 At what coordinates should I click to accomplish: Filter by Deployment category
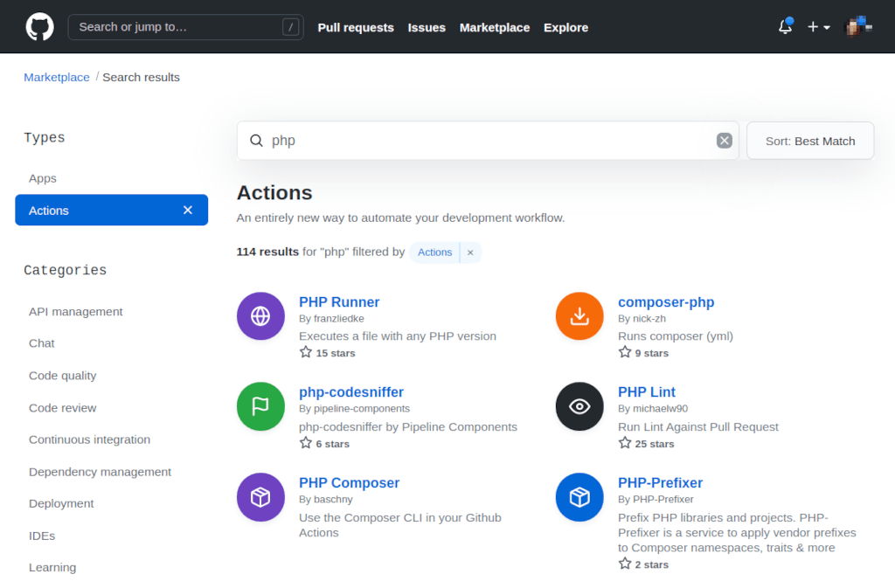61,503
